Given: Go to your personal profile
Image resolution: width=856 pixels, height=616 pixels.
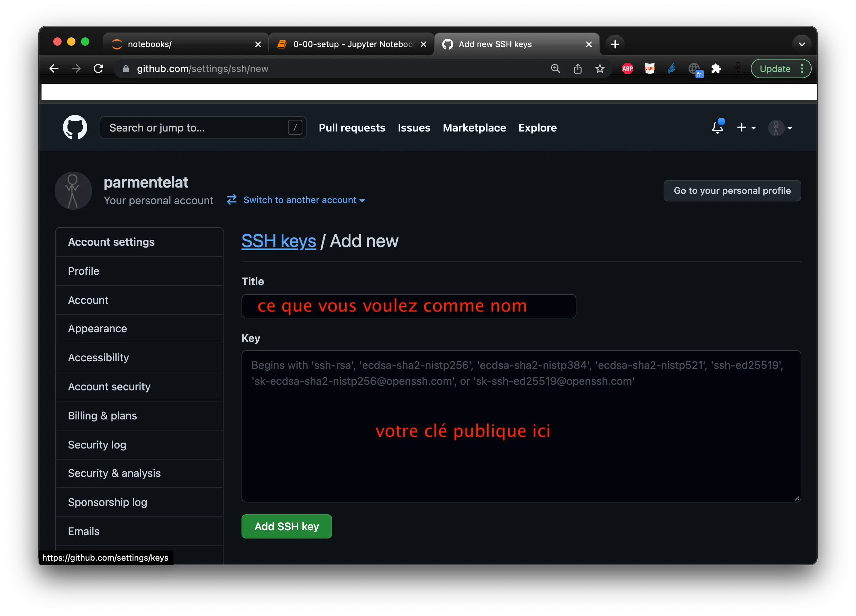Looking at the screenshot, I should pyautogui.click(x=732, y=190).
